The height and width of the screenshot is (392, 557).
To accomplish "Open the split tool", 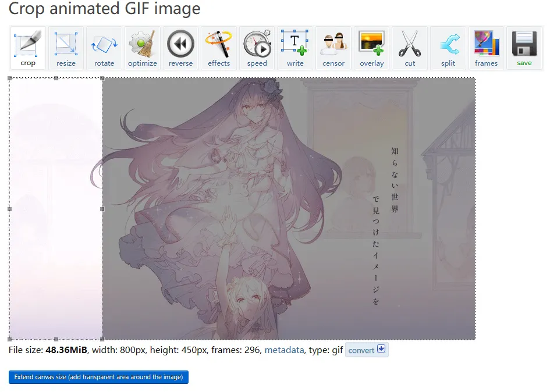I will (448, 48).
